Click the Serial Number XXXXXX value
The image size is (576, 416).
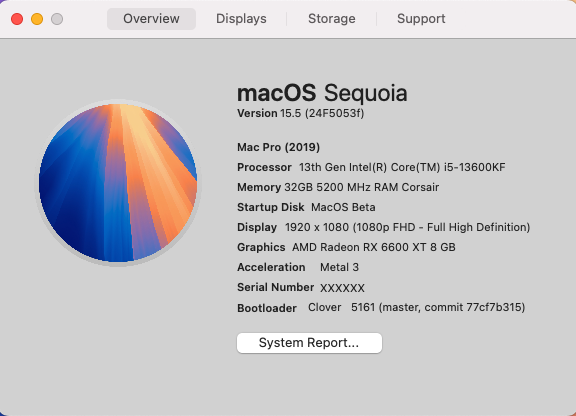pyautogui.click(x=342, y=288)
